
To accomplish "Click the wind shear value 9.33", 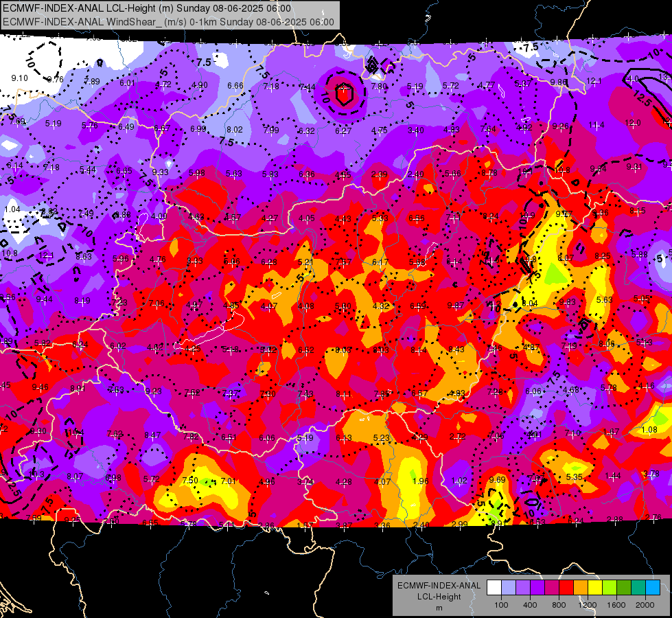I will tap(161, 172).
